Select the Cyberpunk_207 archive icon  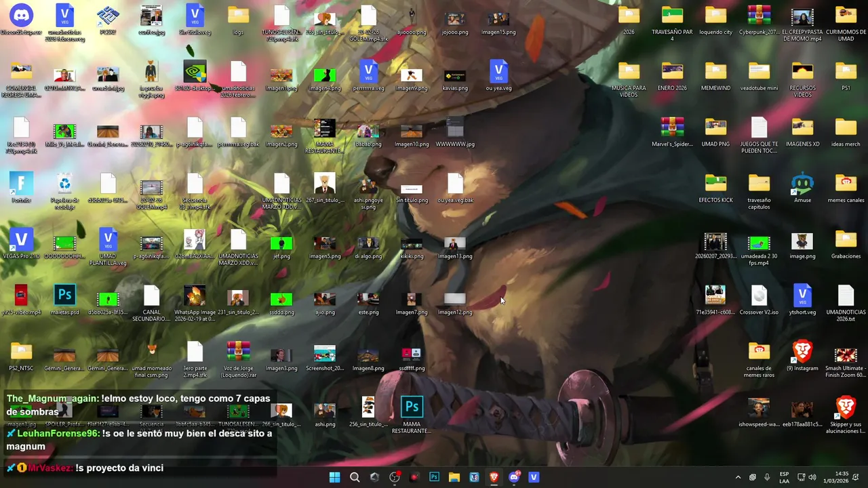coord(759,16)
